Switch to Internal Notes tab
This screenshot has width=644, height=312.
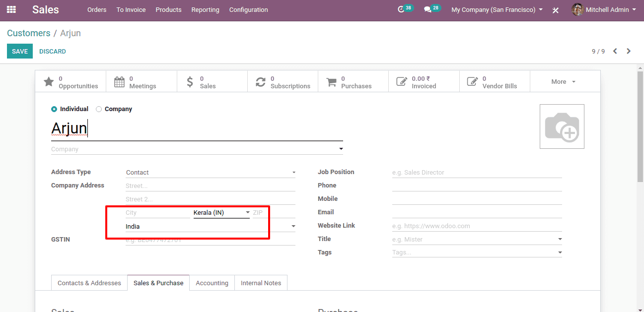pyautogui.click(x=261, y=283)
